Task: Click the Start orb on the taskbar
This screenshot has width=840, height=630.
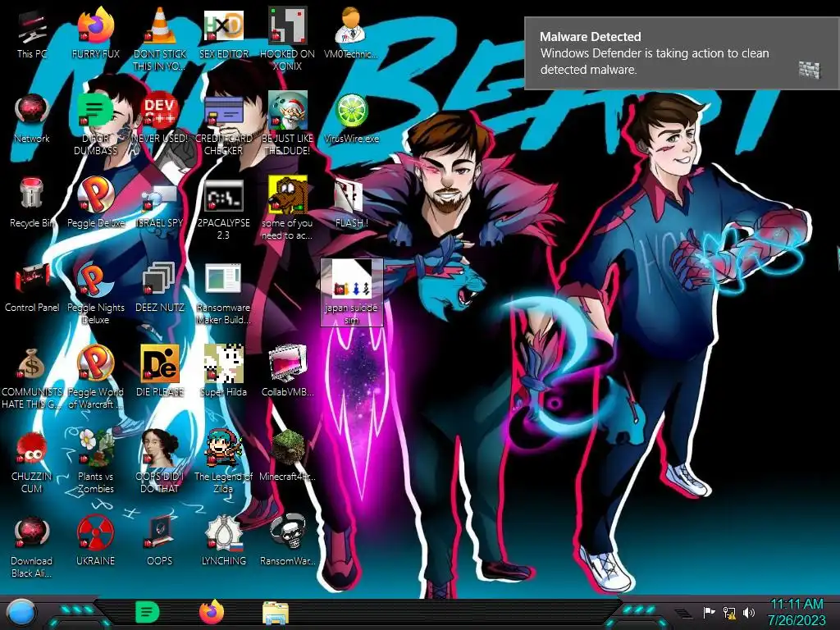Action: tap(21, 614)
